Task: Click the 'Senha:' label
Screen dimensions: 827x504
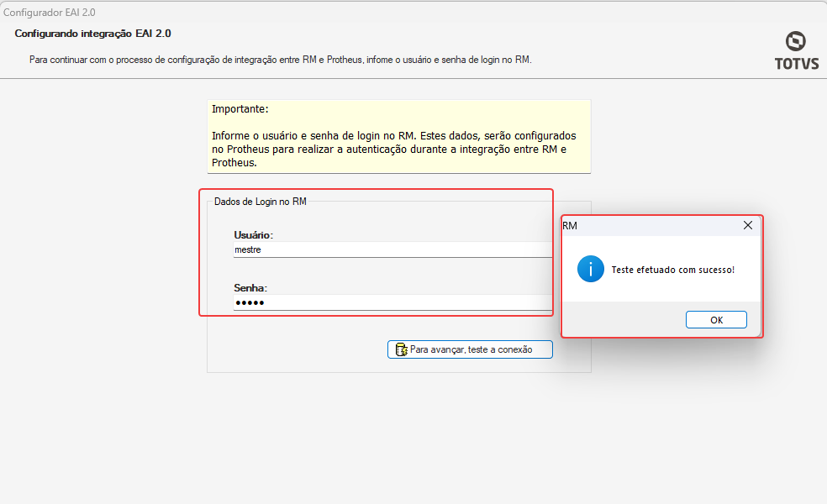Action: (x=250, y=288)
